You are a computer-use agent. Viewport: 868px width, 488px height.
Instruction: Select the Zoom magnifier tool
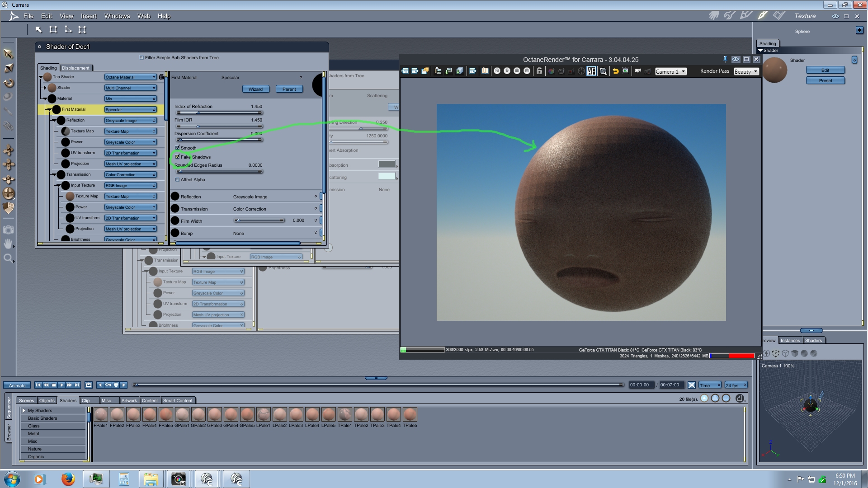(x=8, y=258)
